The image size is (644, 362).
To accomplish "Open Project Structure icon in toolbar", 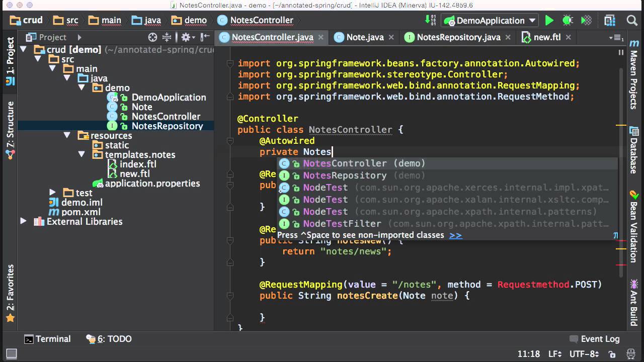I will tap(610, 21).
